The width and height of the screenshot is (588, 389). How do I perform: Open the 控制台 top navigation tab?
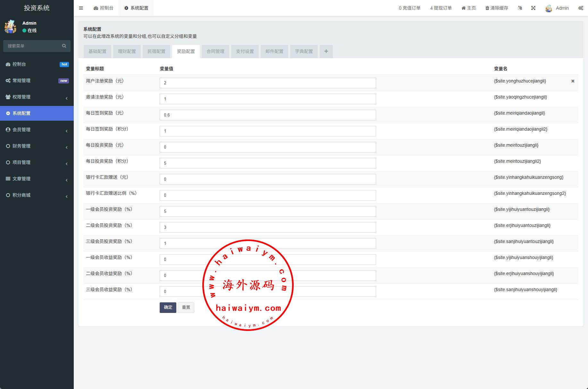point(104,8)
